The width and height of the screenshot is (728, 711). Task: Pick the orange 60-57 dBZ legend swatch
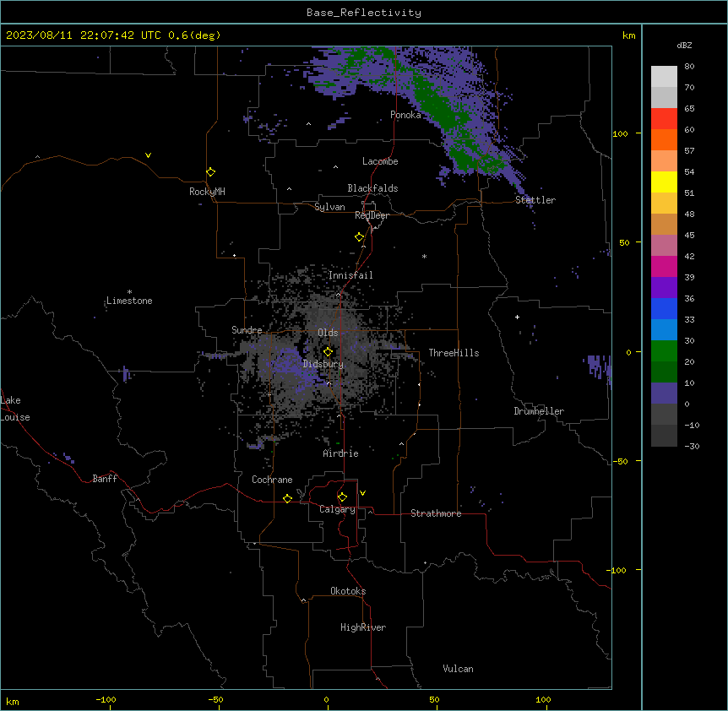coord(664,139)
